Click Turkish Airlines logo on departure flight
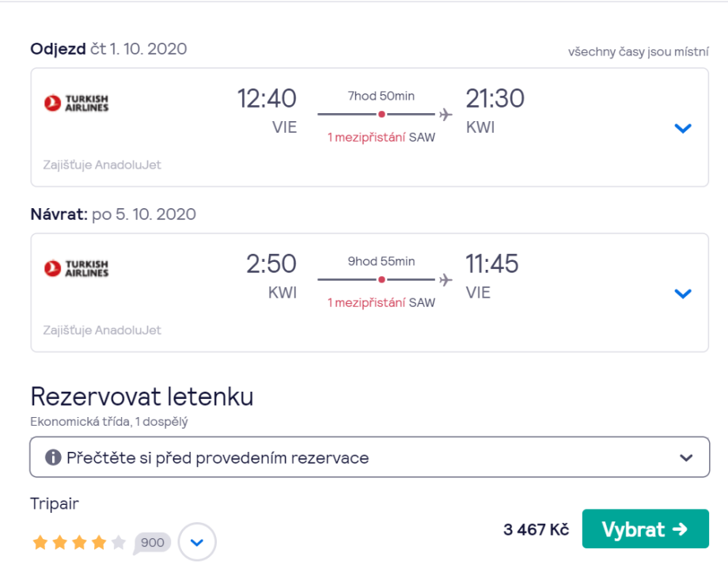 tap(77, 103)
